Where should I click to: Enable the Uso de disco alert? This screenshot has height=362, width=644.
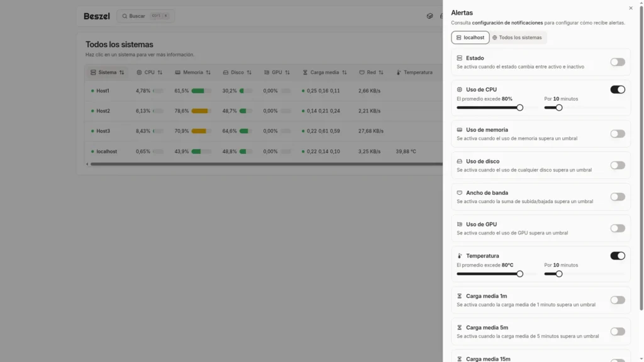(x=617, y=165)
